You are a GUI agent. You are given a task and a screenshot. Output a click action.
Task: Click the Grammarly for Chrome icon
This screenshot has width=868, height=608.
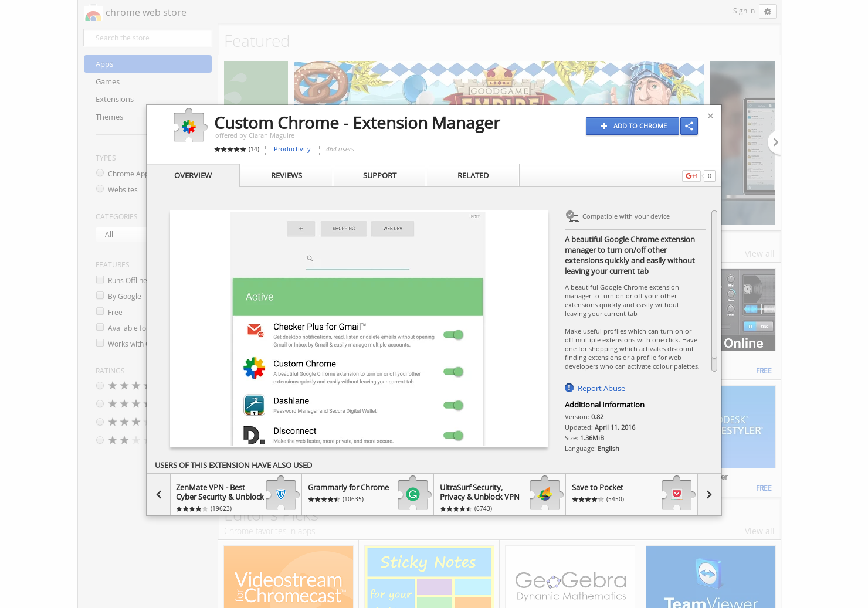click(x=413, y=494)
